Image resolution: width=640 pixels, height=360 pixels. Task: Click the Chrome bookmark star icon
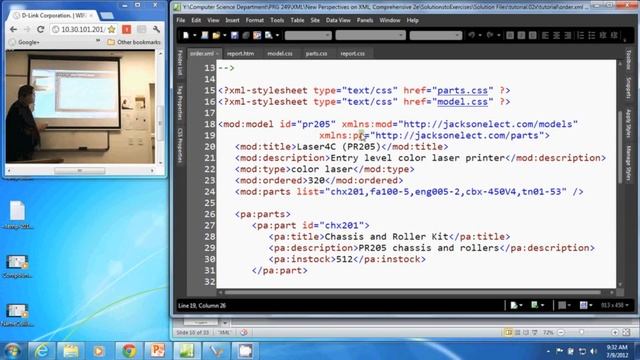pos(111,29)
